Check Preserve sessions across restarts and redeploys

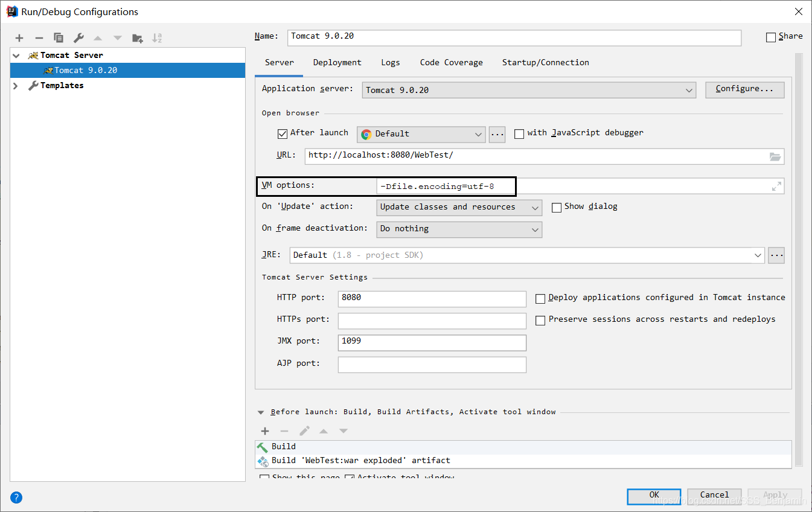point(540,320)
